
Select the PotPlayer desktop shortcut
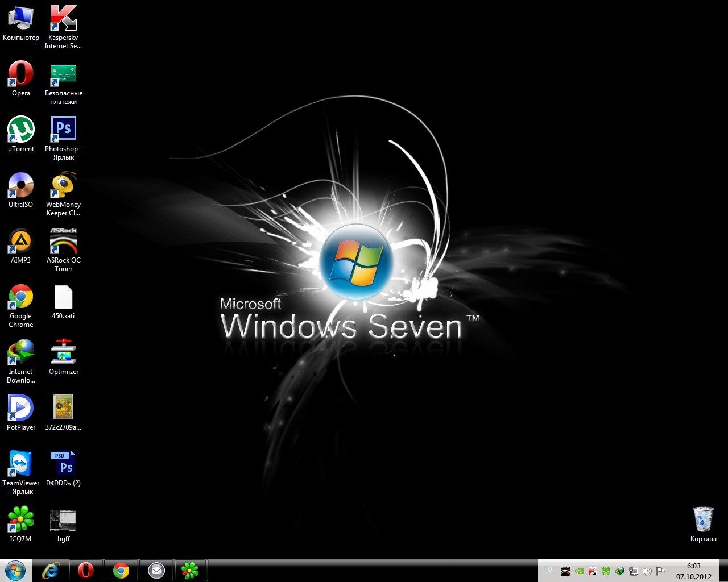tap(21, 413)
